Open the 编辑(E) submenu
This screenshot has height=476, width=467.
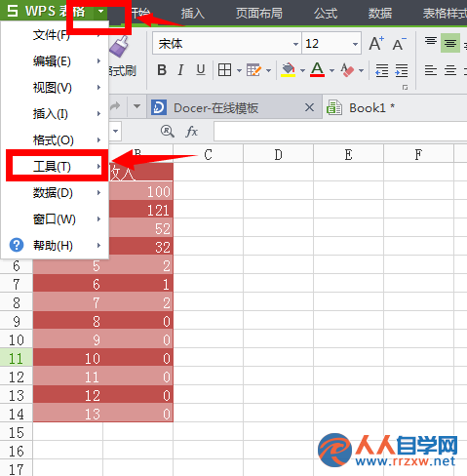point(55,61)
